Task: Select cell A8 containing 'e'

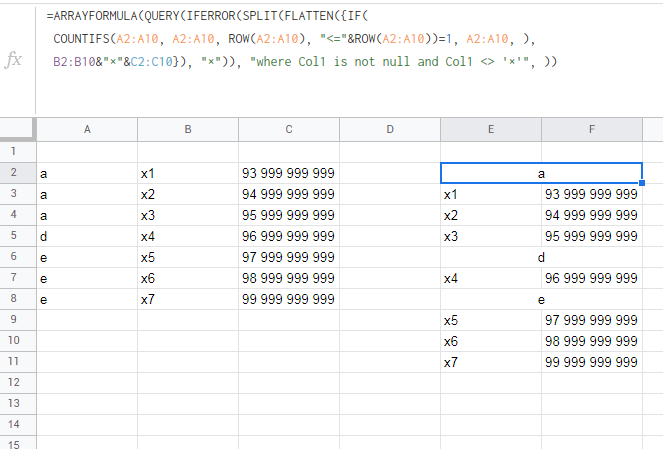Action: (87, 299)
